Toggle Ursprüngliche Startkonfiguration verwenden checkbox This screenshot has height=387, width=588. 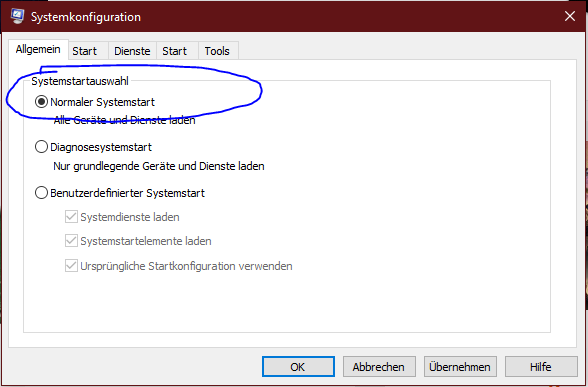pyautogui.click(x=71, y=266)
